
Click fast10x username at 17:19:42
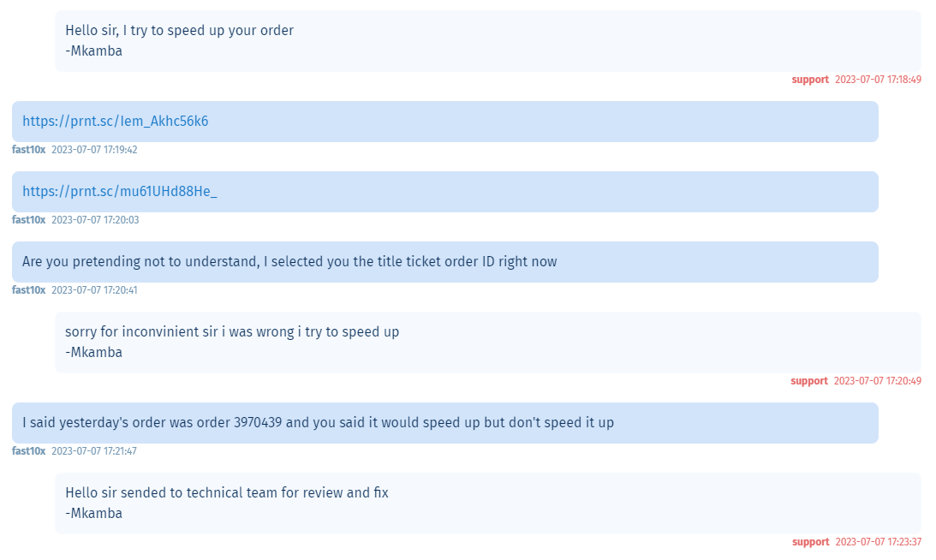click(28, 150)
